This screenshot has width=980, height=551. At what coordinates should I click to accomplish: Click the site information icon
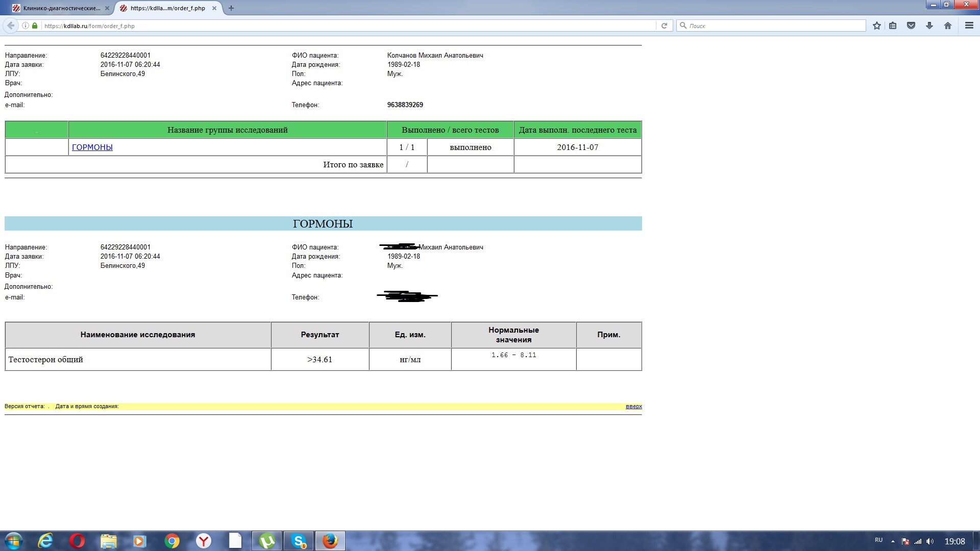[25, 26]
